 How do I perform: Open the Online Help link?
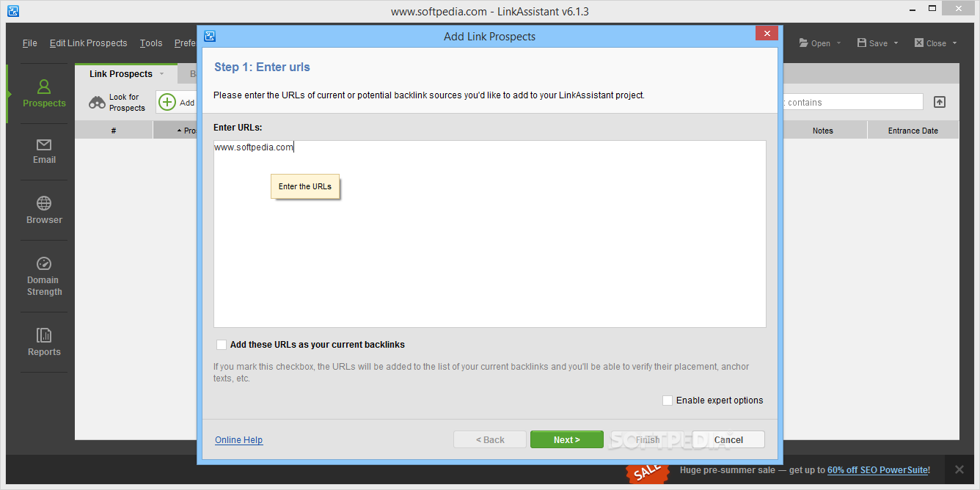click(238, 440)
